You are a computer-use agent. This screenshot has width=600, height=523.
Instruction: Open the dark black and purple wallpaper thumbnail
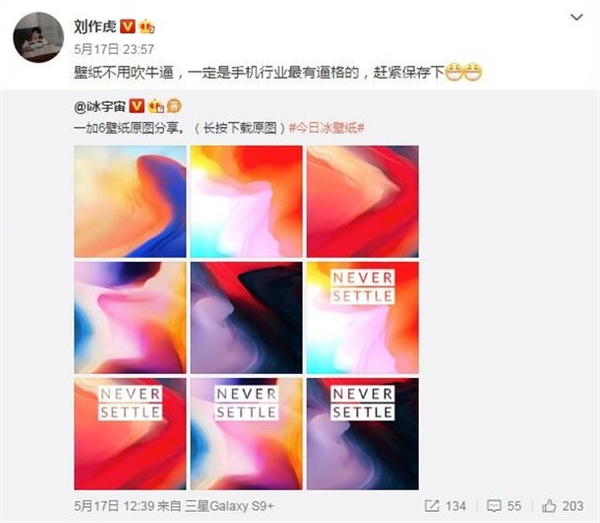246,318
